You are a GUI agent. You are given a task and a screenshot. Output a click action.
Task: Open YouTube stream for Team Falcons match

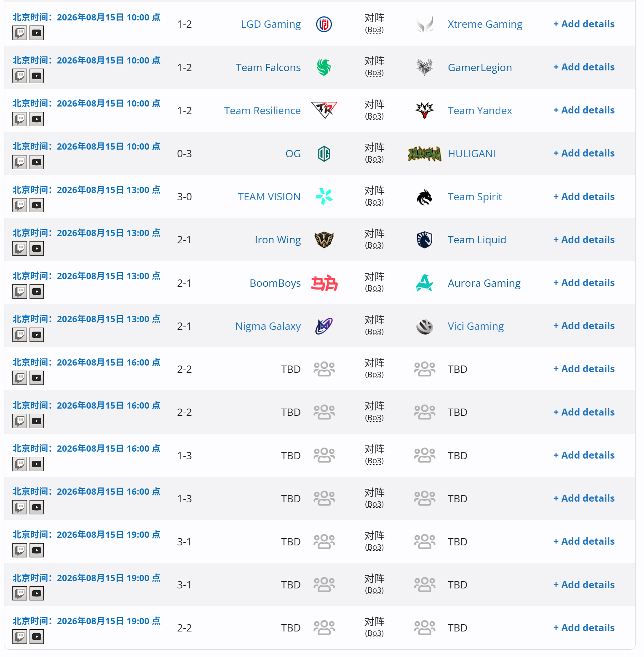click(x=36, y=76)
